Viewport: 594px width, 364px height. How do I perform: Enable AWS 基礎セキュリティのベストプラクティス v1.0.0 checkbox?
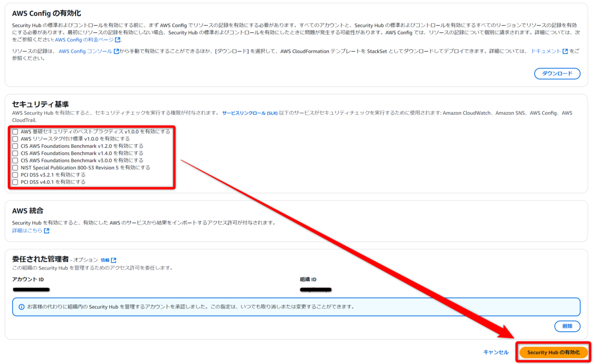[x=15, y=132]
